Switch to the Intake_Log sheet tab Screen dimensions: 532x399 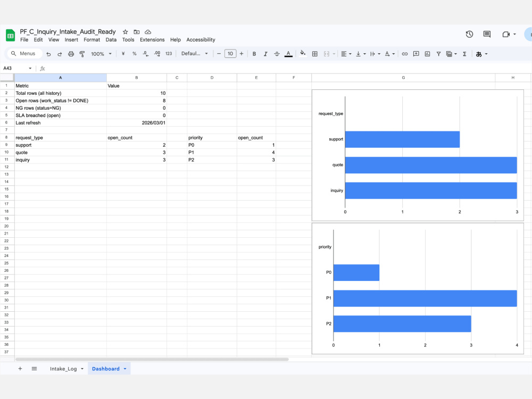63,369
